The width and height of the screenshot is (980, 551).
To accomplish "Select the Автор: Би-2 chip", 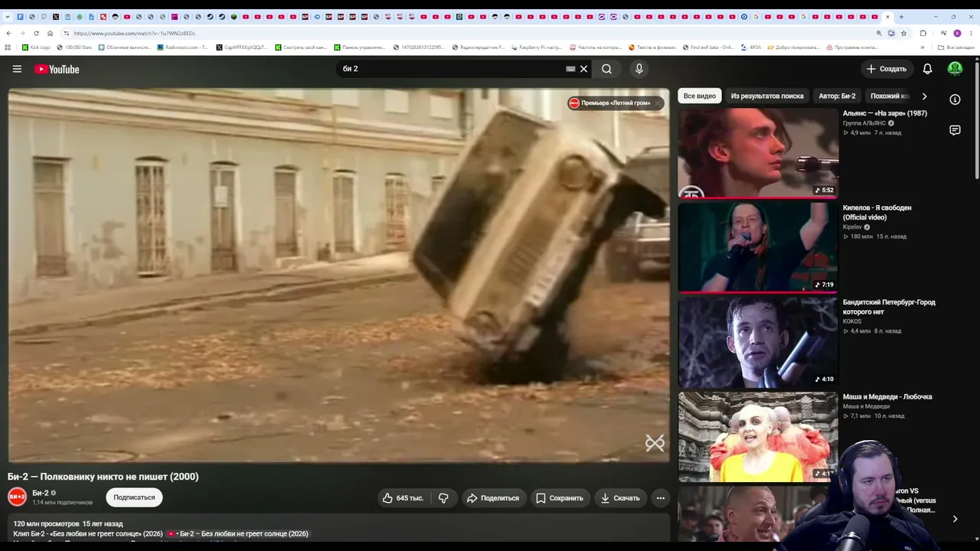I will [x=837, y=96].
